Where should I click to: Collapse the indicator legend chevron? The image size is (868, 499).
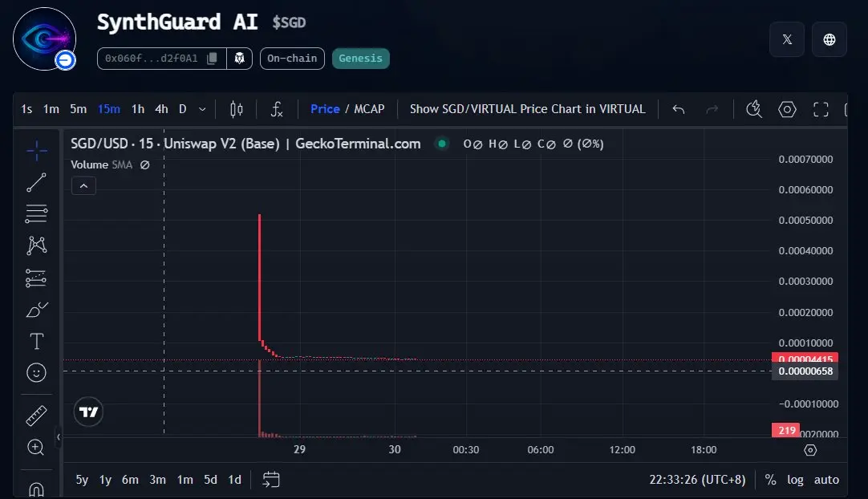83,186
